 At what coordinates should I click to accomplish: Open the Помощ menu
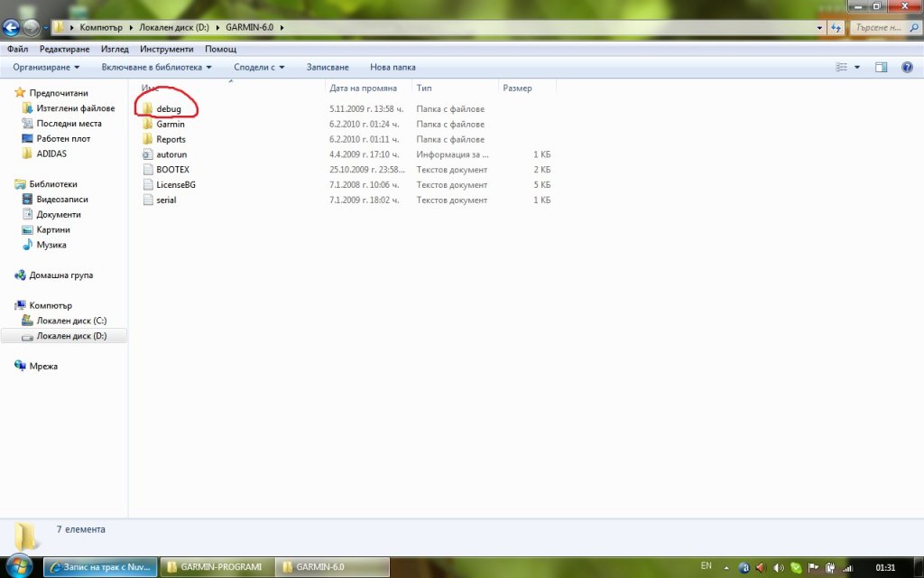pyautogui.click(x=220, y=49)
